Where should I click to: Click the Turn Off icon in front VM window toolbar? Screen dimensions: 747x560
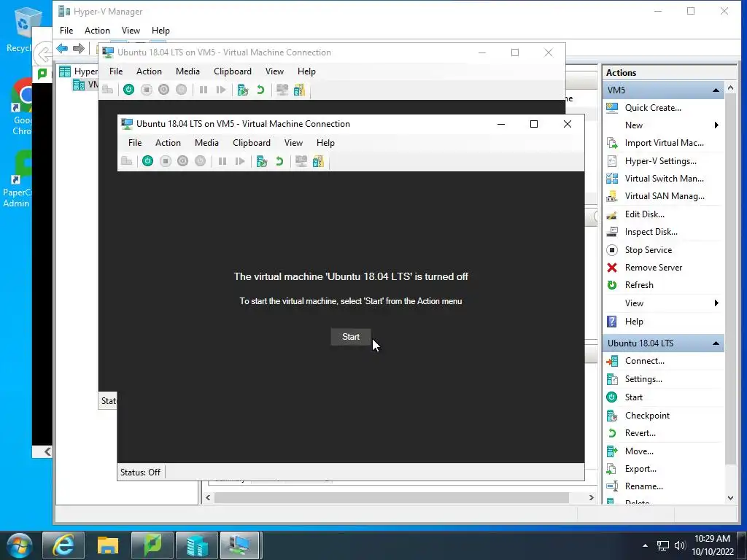[x=166, y=161]
